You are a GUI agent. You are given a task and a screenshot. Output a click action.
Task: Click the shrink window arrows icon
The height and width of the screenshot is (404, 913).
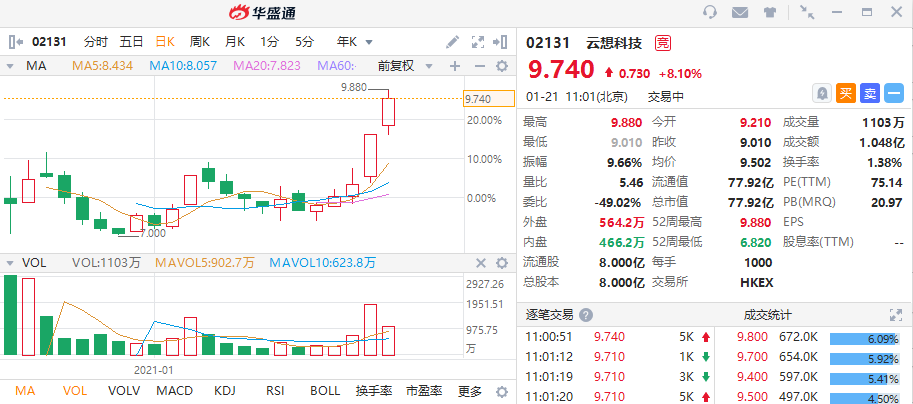[807, 12]
